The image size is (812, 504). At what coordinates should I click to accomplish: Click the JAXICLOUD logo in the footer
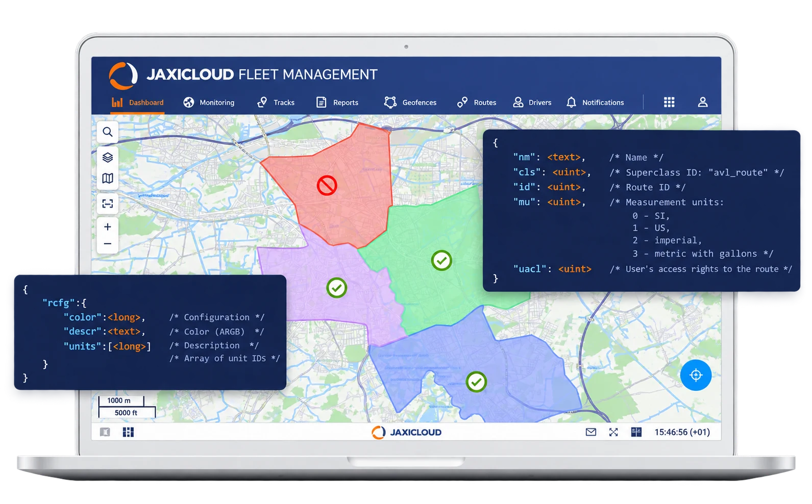pos(406,432)
